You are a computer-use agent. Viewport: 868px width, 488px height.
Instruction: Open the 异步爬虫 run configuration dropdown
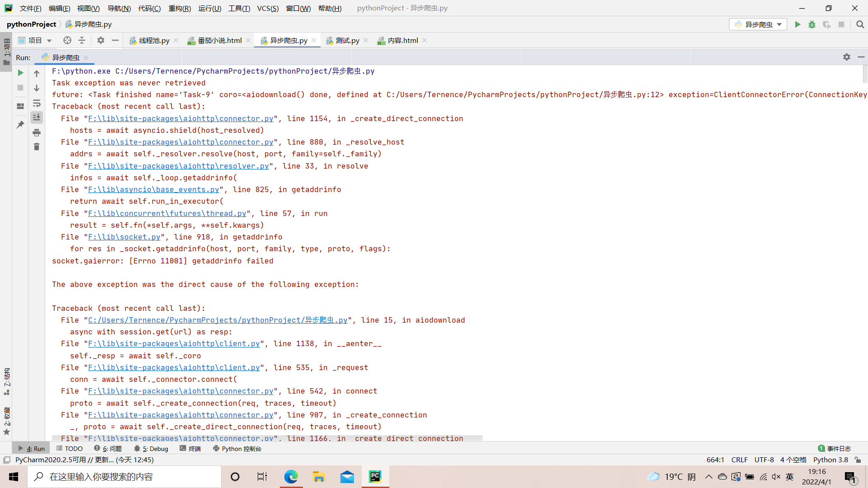(x=758, y=24)
